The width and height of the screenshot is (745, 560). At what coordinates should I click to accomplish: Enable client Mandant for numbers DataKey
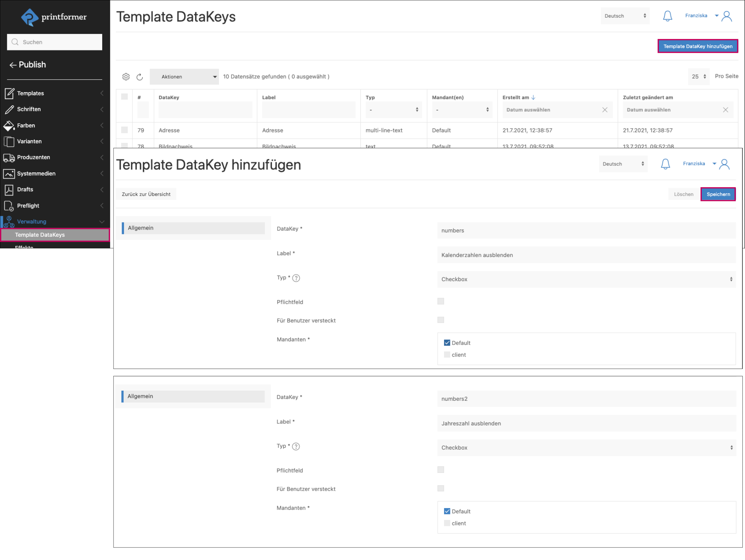coord(447,355)
